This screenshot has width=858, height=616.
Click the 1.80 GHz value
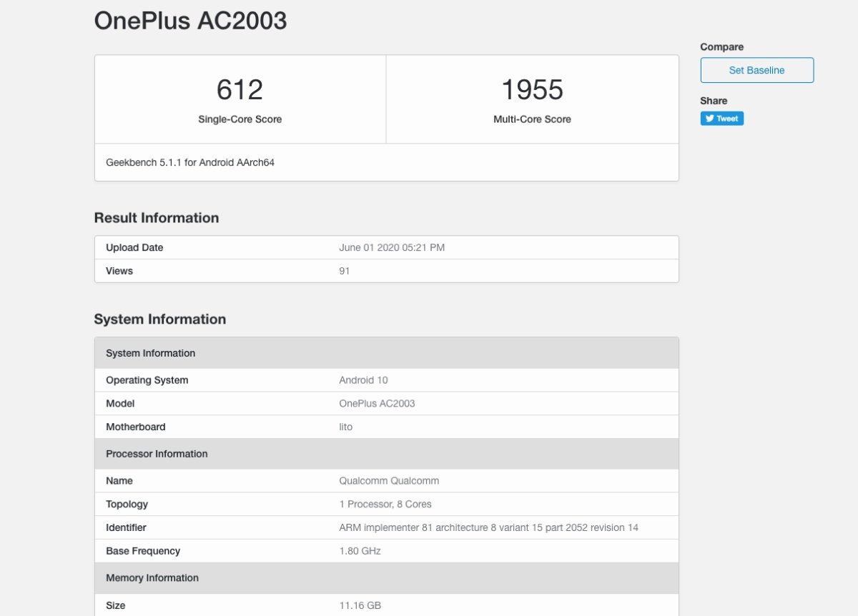pos(360,551)
